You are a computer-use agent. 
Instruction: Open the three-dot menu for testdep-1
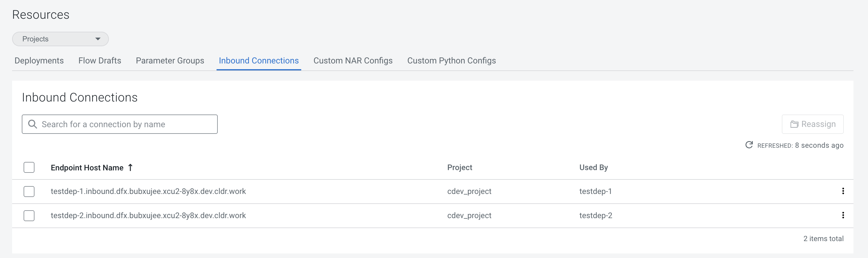point(843,191)
